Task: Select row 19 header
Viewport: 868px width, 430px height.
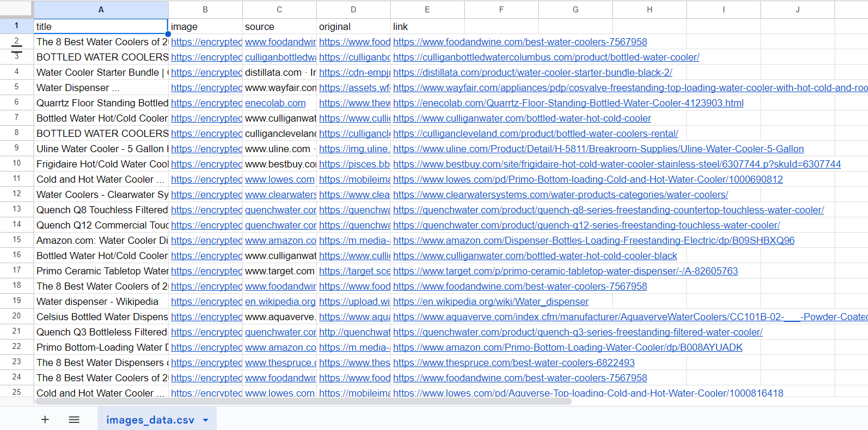Action: click(16, 301)
